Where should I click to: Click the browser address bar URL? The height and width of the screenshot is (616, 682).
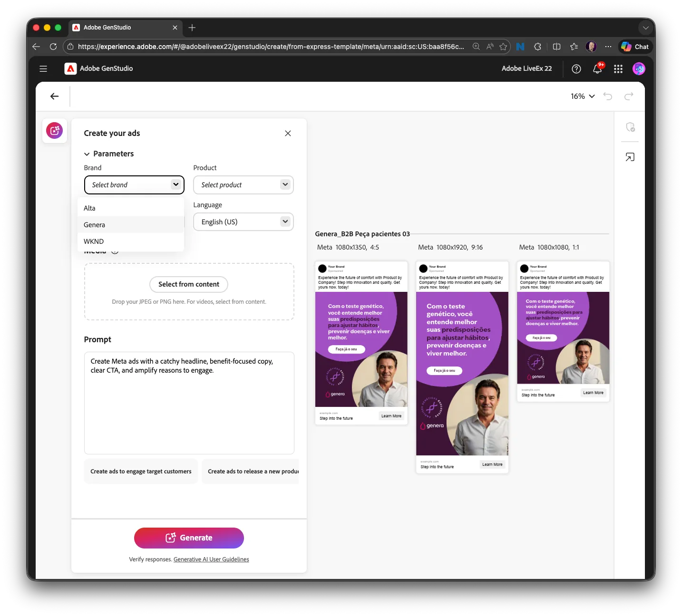click(x=271, y=47)
